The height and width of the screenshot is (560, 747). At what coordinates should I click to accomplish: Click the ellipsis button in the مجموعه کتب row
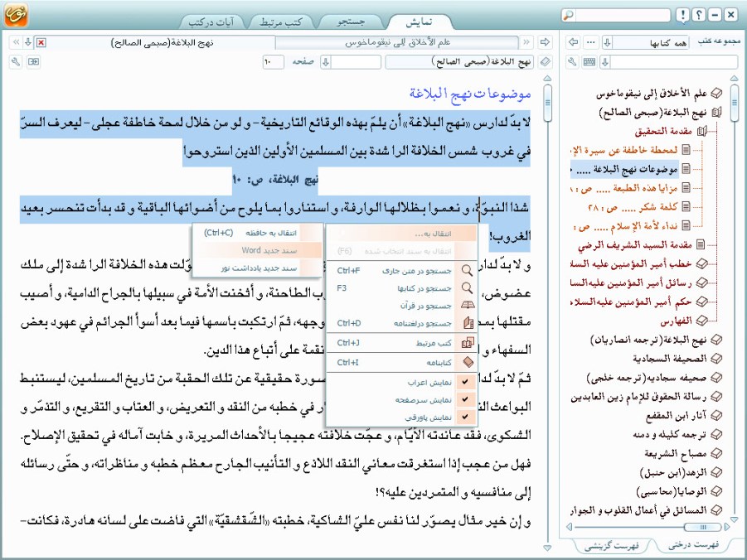[x=591, y=42]
